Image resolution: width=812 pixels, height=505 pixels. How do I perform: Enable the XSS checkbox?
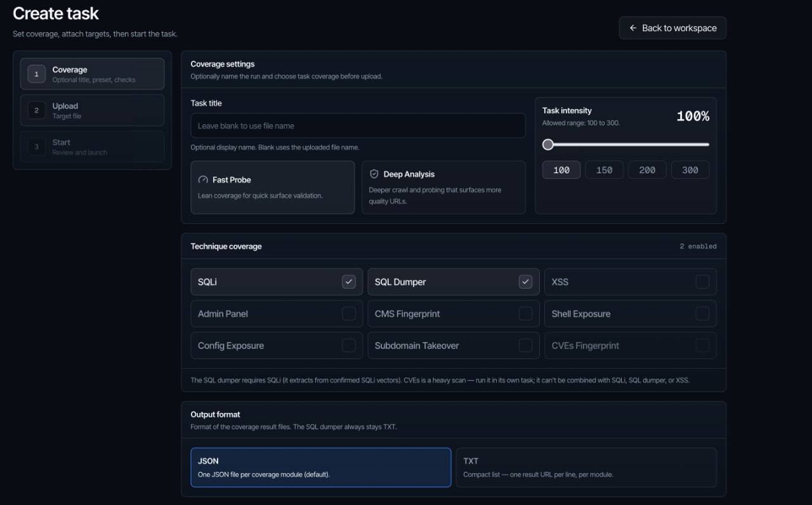pos(702,282)
